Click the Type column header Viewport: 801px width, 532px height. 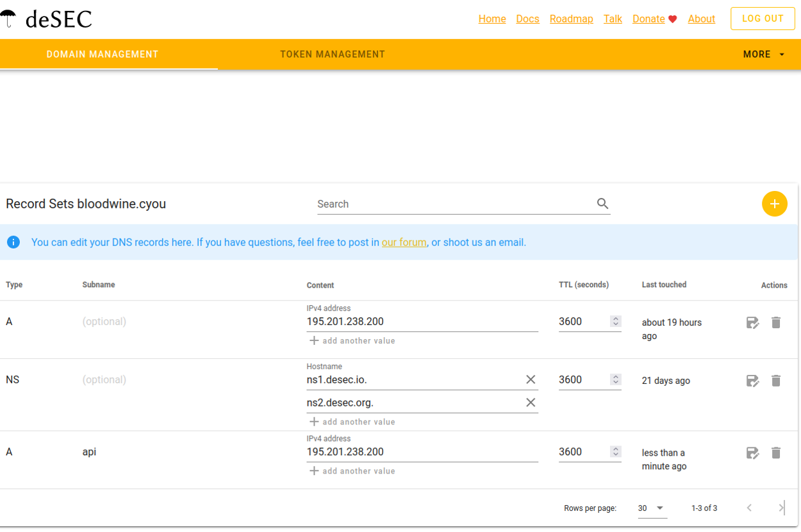(14, 285)
